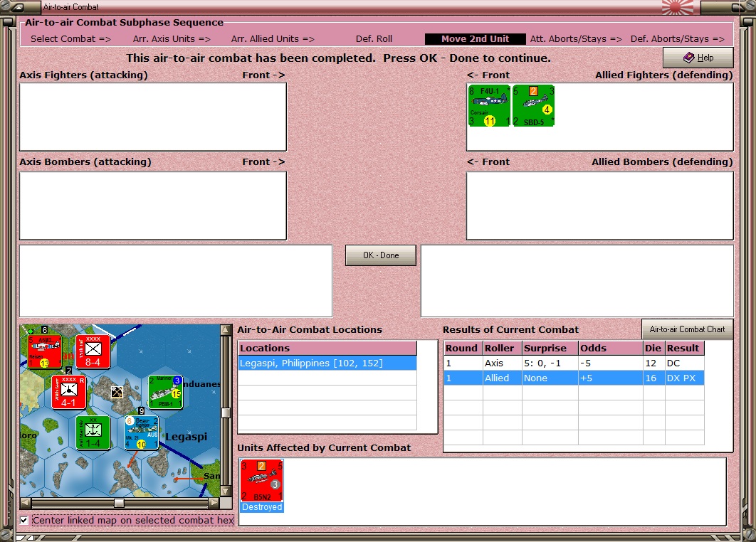Click the Move 2nd Unit subphase step

(x=475, y=39)
